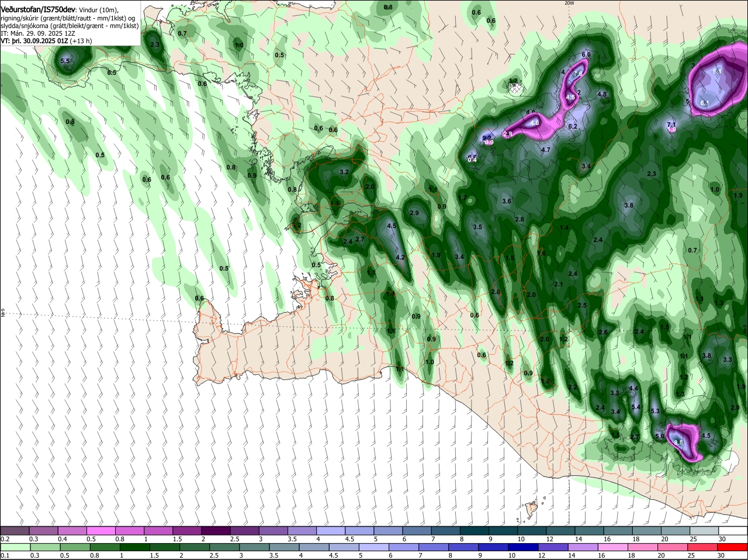
Task: Click the '20W' longitude label
Action: click(569, 3)
